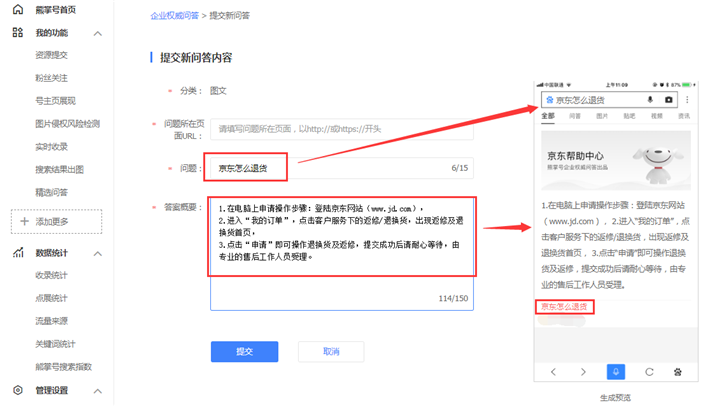Tap microphone icon in phone search bar
Screen dimensions: 720x406
pos(650,100)
